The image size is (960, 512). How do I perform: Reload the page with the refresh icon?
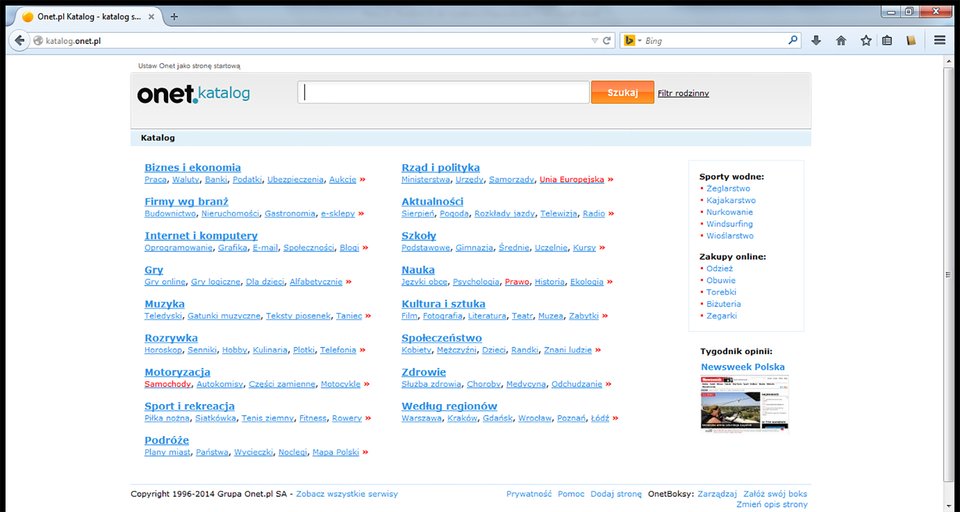coord(607,40)
